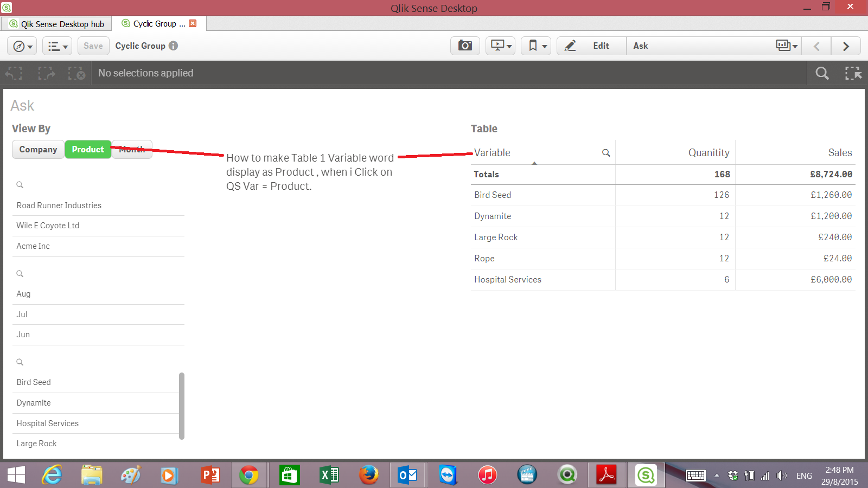This screenshot has width=868, height=488.
Task: Close the Cyclic Group tab
Action: tap(193, 23)
